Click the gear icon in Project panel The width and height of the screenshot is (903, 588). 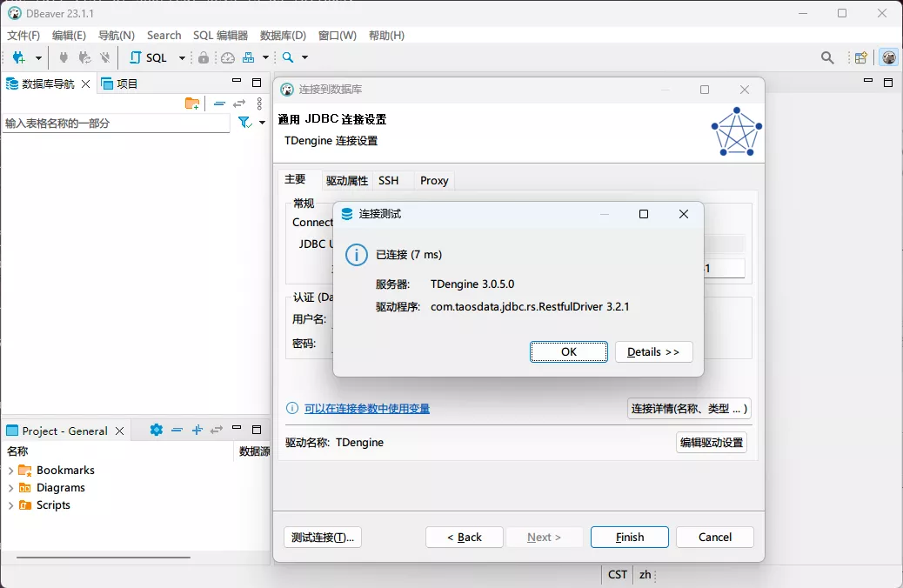click(157, 430)
